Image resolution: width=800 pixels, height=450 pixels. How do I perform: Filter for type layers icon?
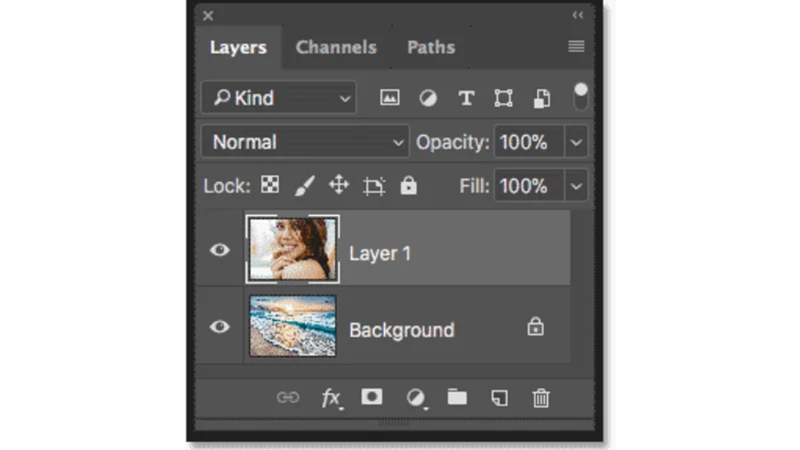click(x=466, y=98)
